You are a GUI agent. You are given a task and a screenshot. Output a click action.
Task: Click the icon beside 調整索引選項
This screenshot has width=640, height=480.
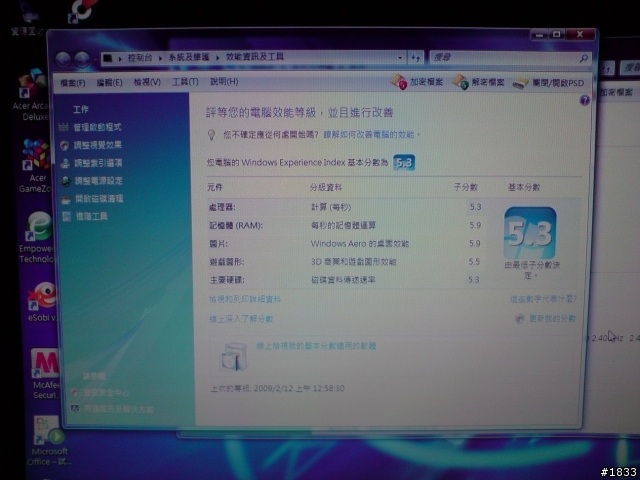coord(65,164)
